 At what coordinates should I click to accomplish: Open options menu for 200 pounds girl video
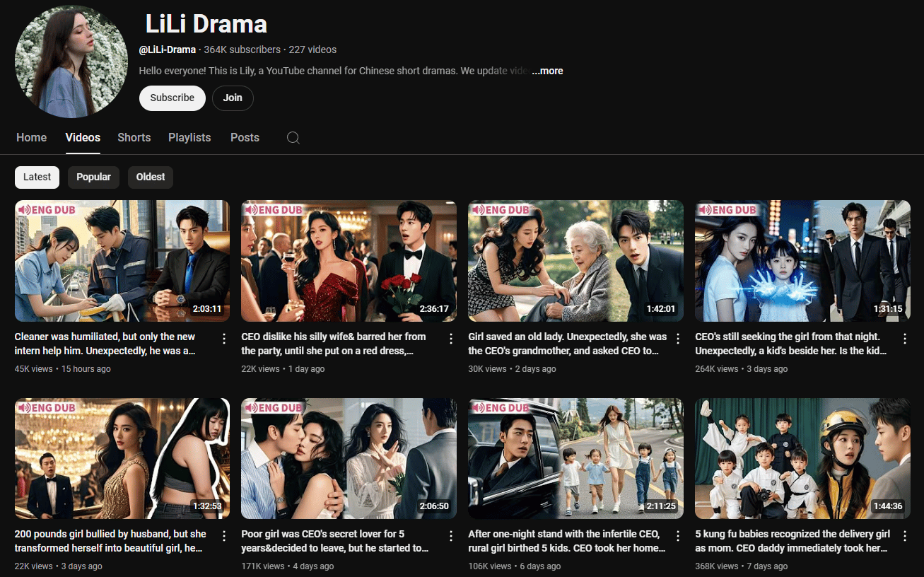[224, 536]
